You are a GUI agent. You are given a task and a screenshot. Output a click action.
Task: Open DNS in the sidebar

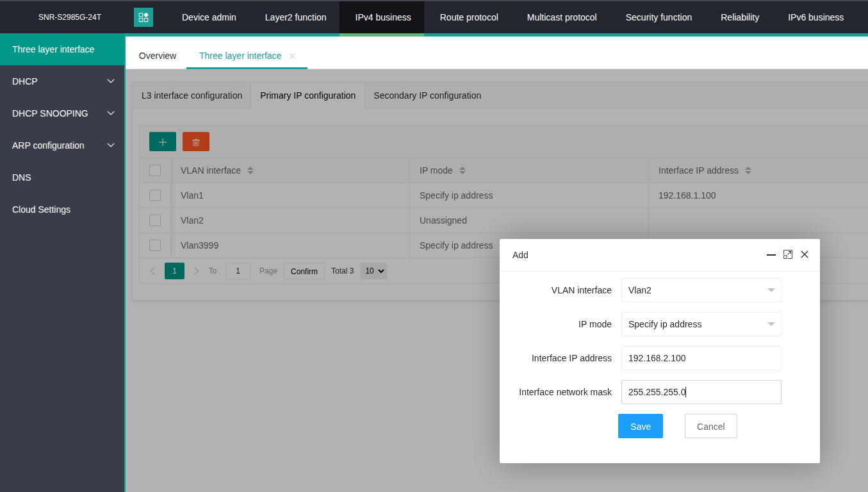pyautogui.click(x=62, y=177)
